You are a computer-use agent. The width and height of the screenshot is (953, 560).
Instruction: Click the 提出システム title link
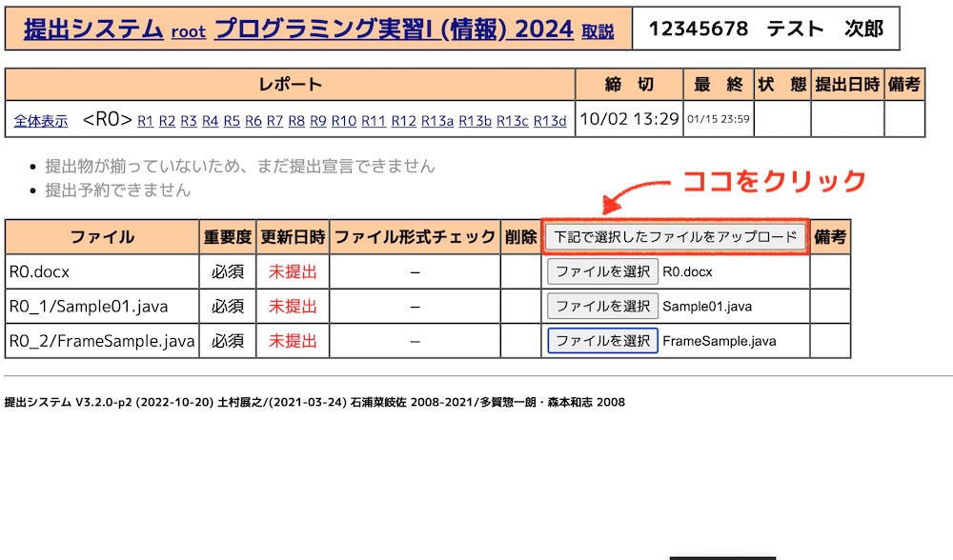tap(93, 29)
